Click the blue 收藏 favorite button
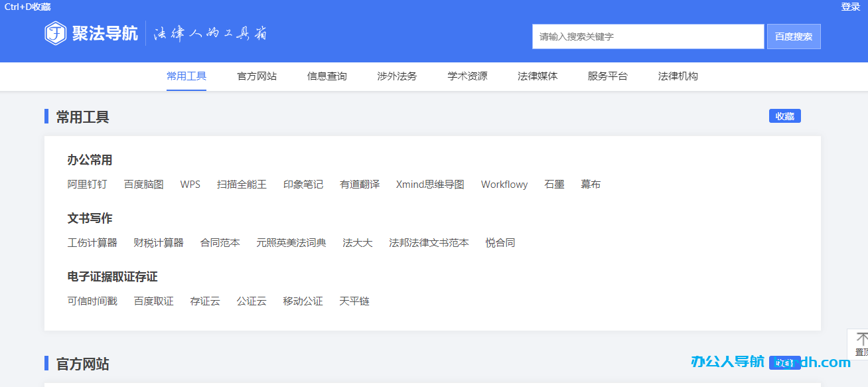 784,116
